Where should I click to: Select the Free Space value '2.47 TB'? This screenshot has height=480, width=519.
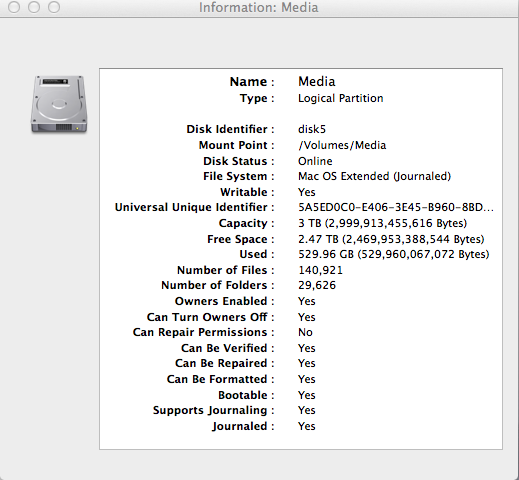tap(391, 239)
